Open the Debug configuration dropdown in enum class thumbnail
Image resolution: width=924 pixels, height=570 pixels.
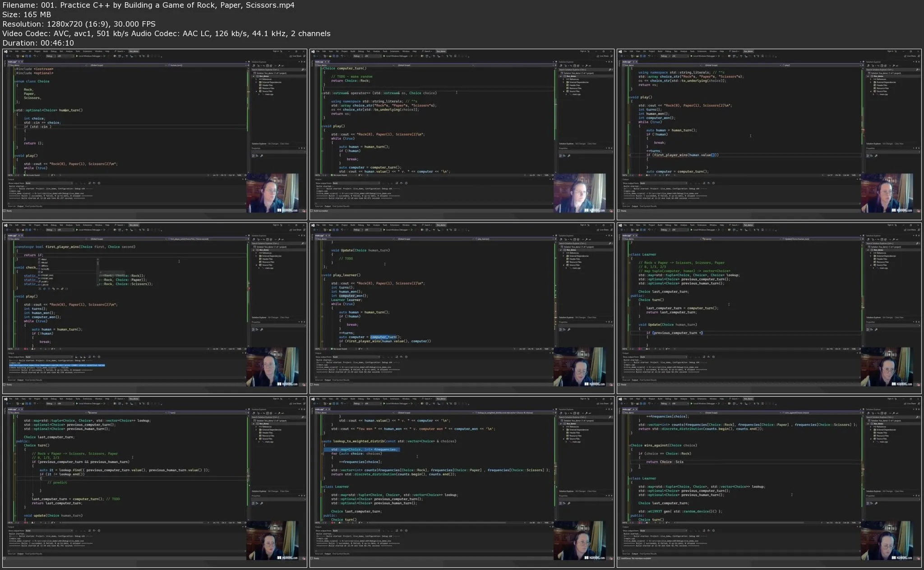[x=51, y=56]
